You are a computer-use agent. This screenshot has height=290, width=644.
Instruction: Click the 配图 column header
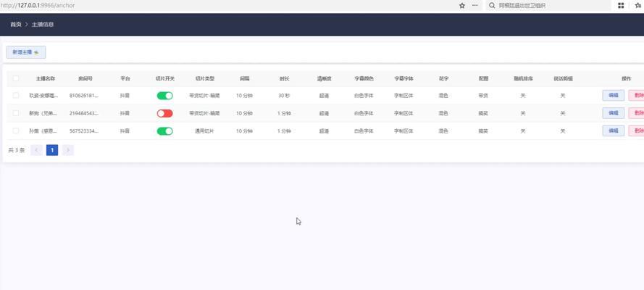coord(483,78)
